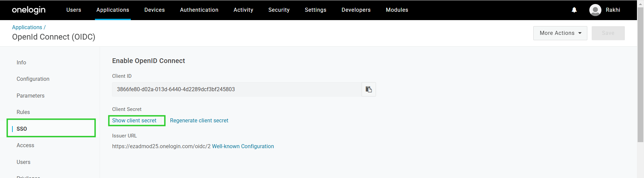Select the SSO sidebar tab
This screenshot has width=644, height=178.
(22, 129)
